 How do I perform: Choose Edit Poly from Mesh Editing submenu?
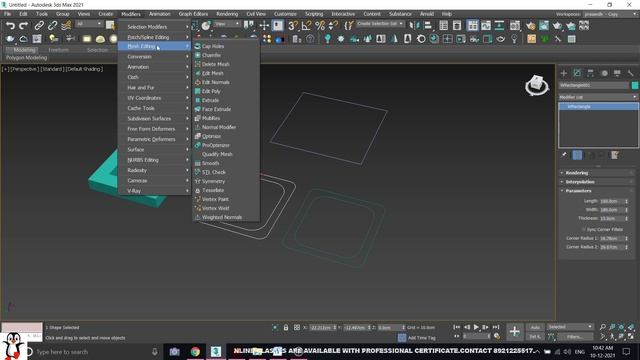pyautogui.click(x=226, y=91)
